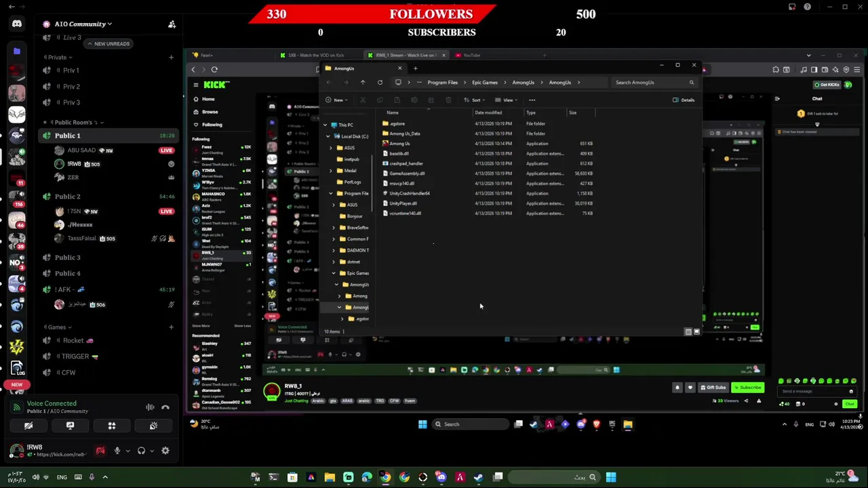Jump to NEW UNREADS in channel list

click(x=107, y=43)
